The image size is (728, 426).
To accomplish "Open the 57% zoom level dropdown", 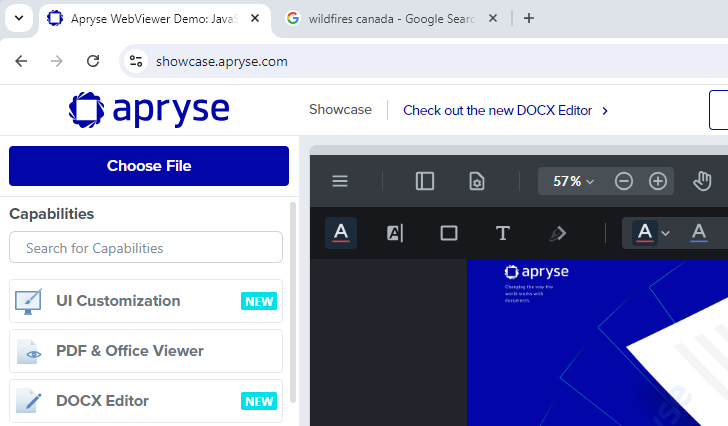I will point(573,181).
